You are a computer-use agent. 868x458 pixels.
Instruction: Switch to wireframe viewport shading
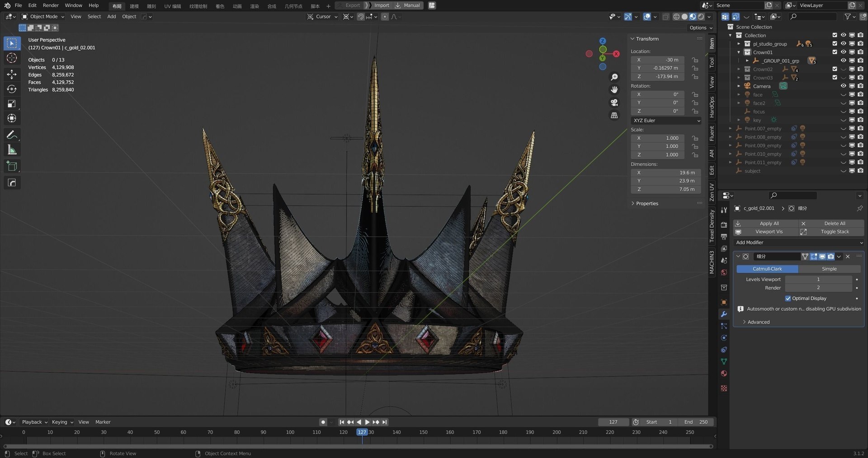click(x=676, y=17)
